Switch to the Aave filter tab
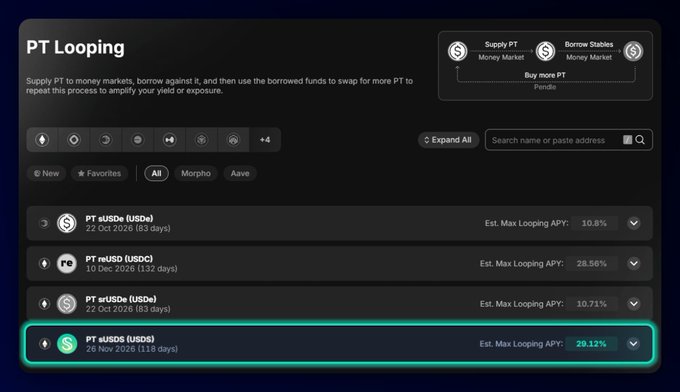 [240, 173]
